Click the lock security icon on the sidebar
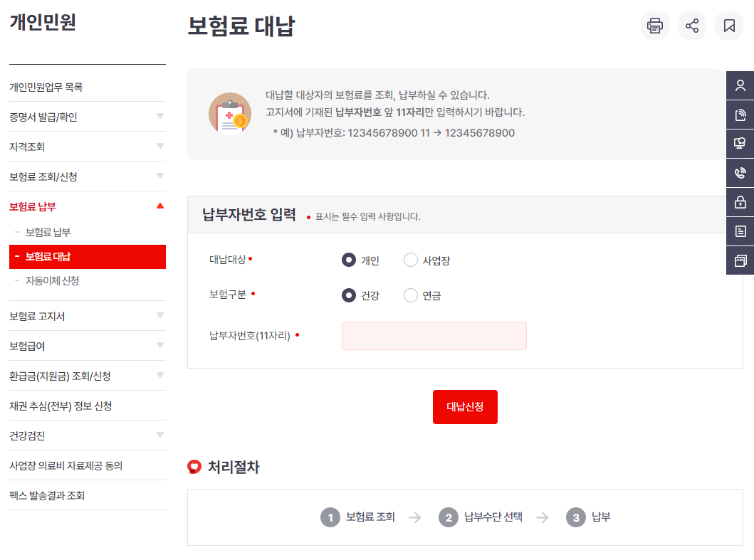Screen dimensions: 754x560 coord(740,201)
